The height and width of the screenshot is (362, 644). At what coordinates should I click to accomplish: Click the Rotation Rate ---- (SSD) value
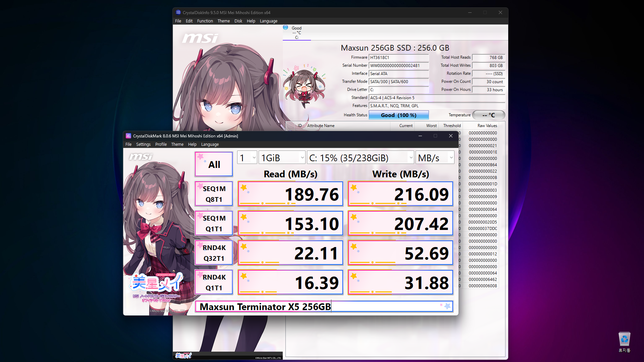point(488,73)
